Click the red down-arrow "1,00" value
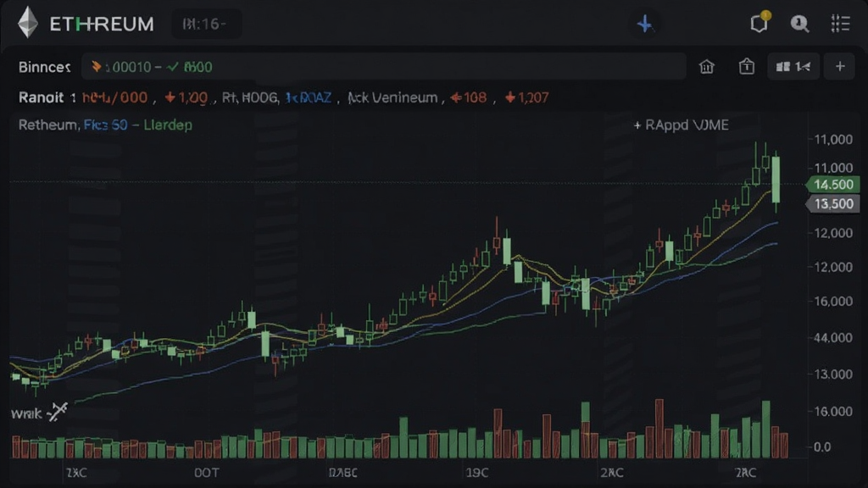 click(186, 98)
